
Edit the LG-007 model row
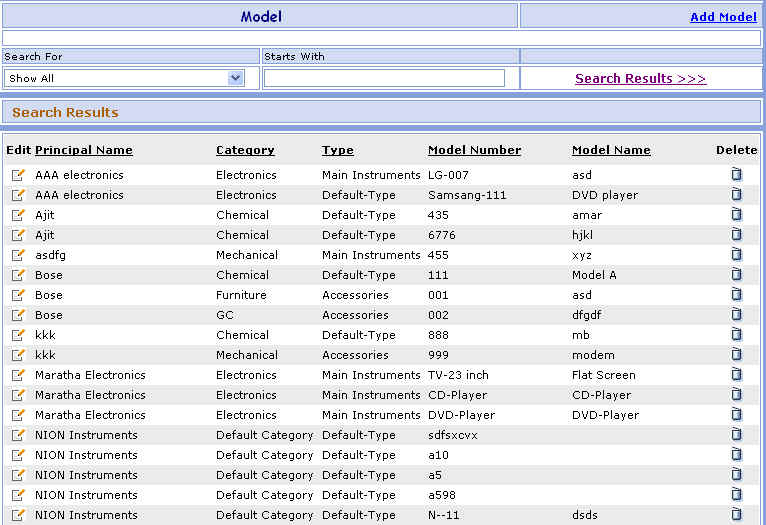[18, 175]
